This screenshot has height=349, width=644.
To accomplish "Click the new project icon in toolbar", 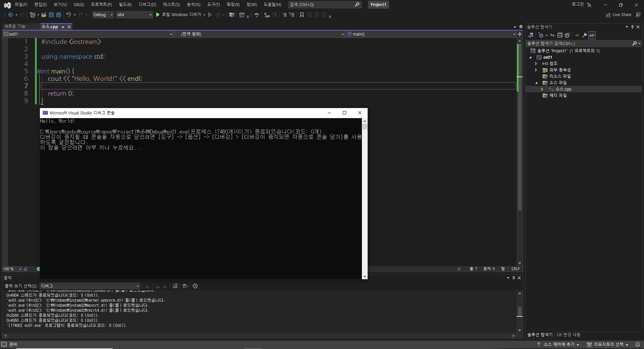I will point(32,15).
